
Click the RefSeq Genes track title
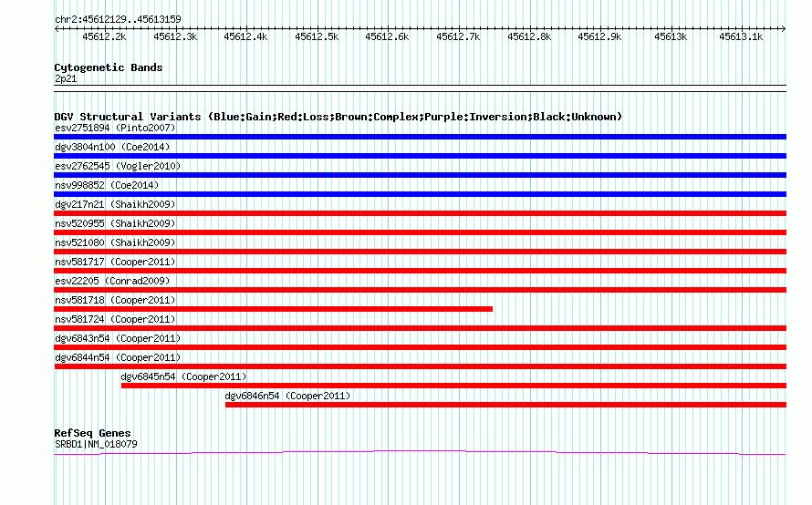(92, 433)
